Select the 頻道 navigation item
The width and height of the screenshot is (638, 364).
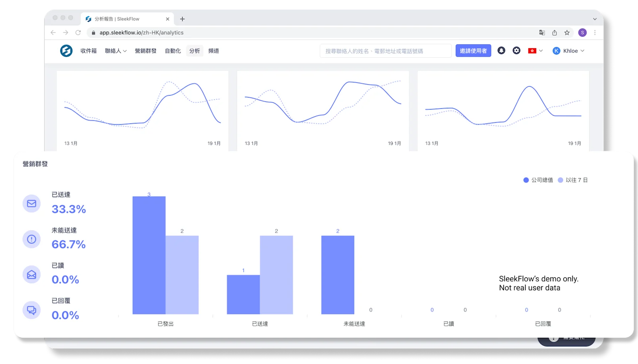click(214, 51)
